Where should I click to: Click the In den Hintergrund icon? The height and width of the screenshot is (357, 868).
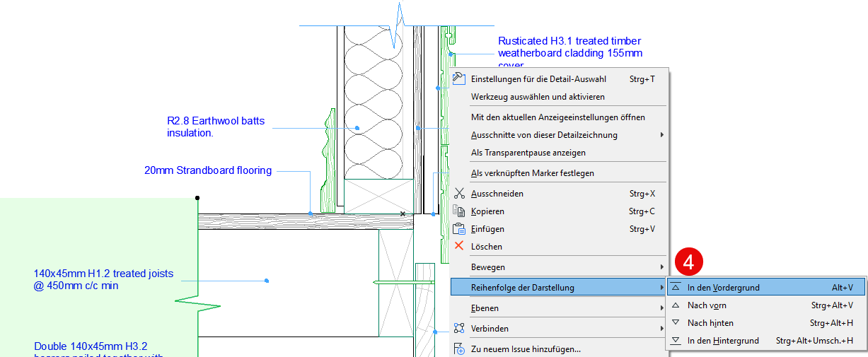click(x=675, y=340)
